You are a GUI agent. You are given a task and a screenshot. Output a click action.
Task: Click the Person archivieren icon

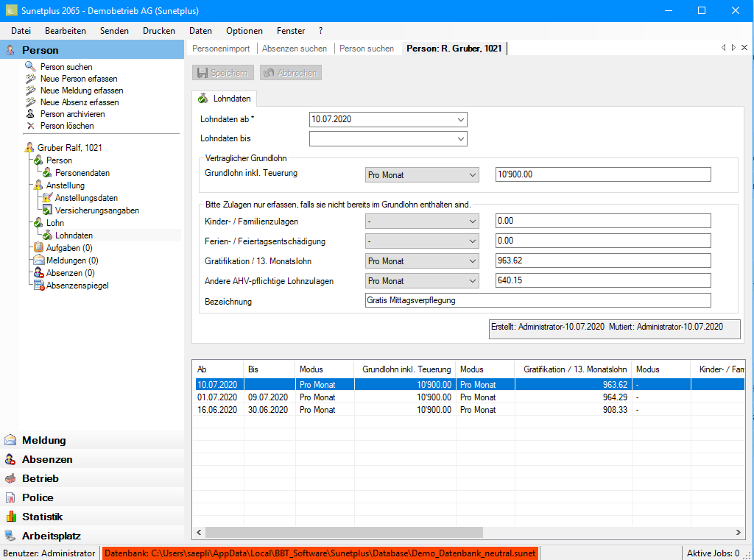(x=30, y=114)
